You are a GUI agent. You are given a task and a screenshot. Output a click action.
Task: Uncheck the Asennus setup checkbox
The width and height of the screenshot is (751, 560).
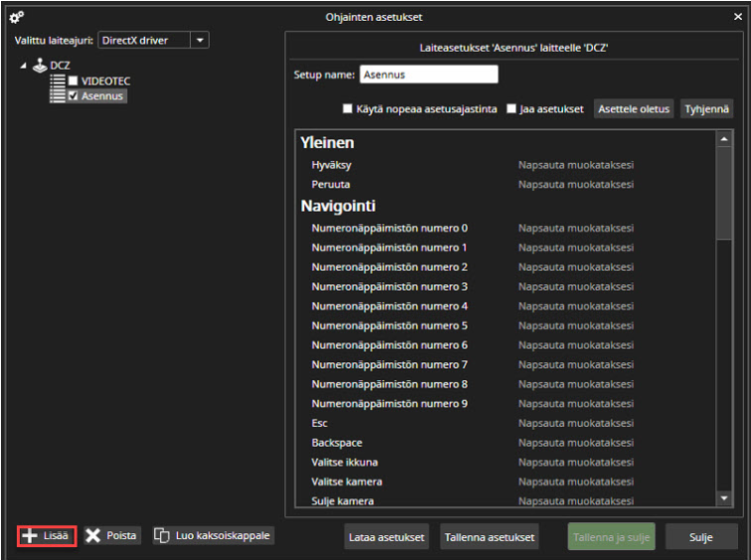click(x=73, y=96)
